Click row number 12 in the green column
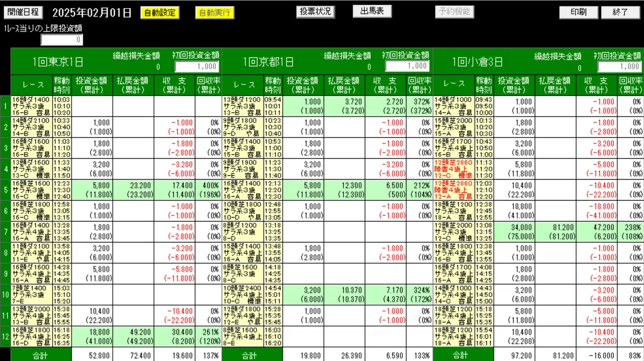This screenshot has height=361, width=644. pyautogui.click(x=5, y=336)
